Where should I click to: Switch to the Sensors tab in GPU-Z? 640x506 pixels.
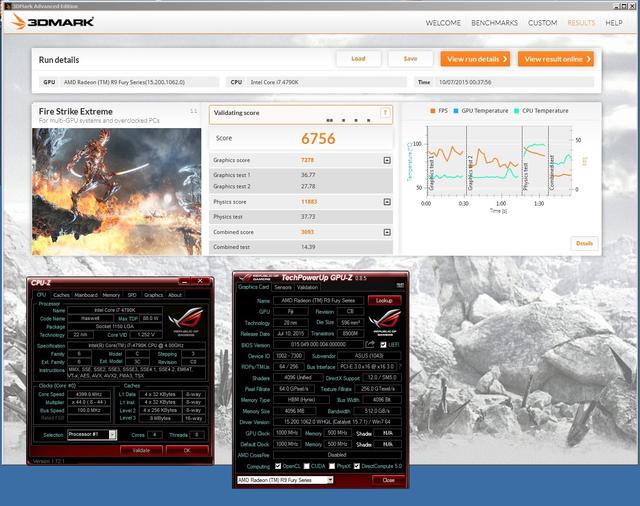[x=283, y=287]
